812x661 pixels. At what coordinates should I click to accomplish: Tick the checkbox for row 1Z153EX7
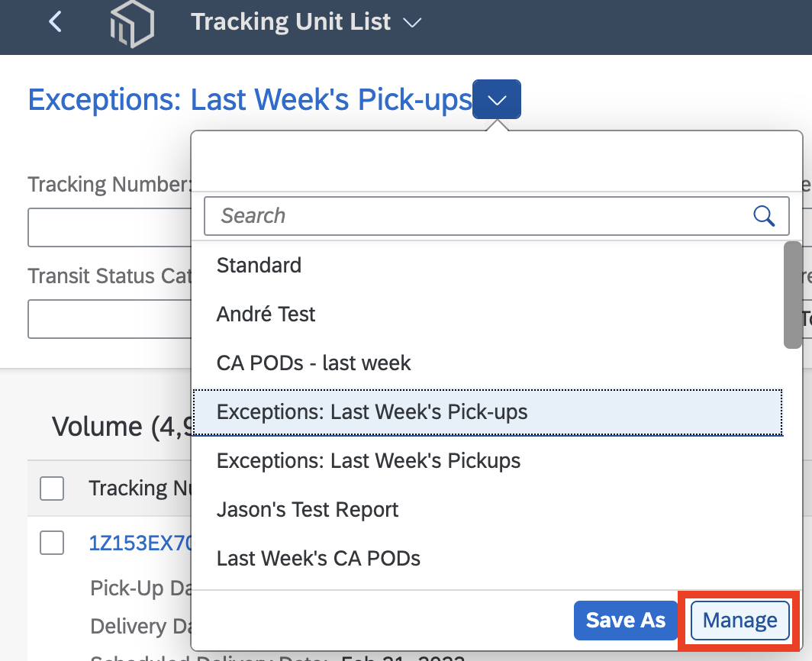[52, 543]
